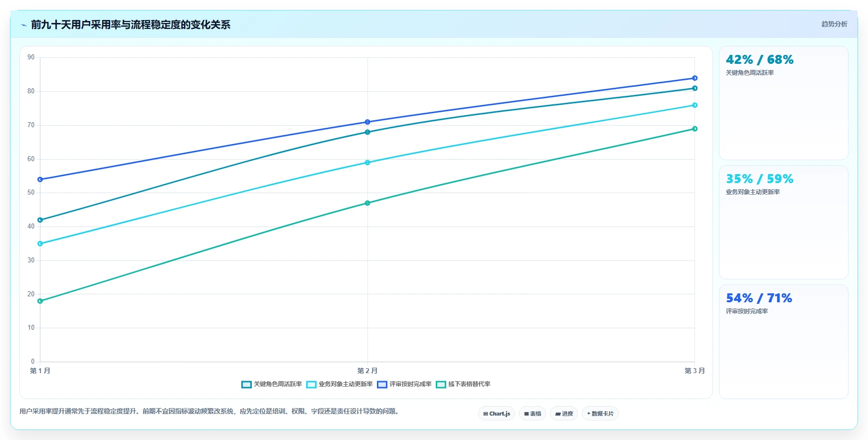This screenshot has width=868, height=440.
Task: Click the 第 2 月 x-axis label
Action: pos(367,371)
